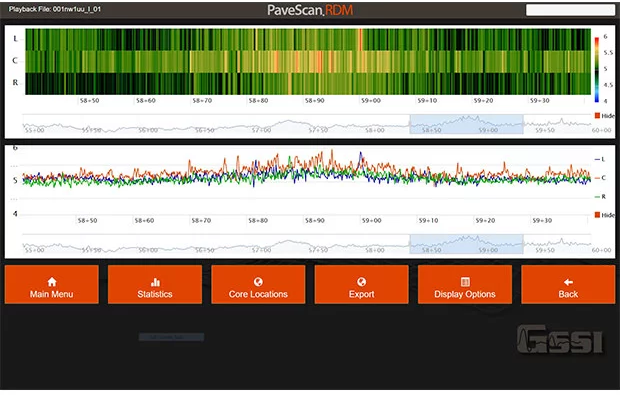Screen dimensions: 620x397
Task: Click the white input field at top right
Action: click(570, 10)
